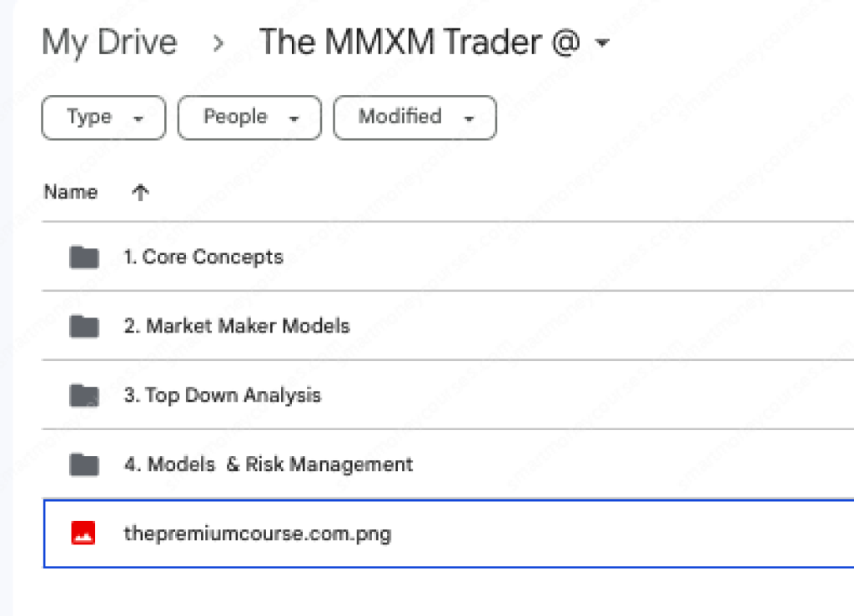This screenshot has width=854, height=616.
Task: Select the 3. Top Down Analysis folder
Action: tap(223, 395)
